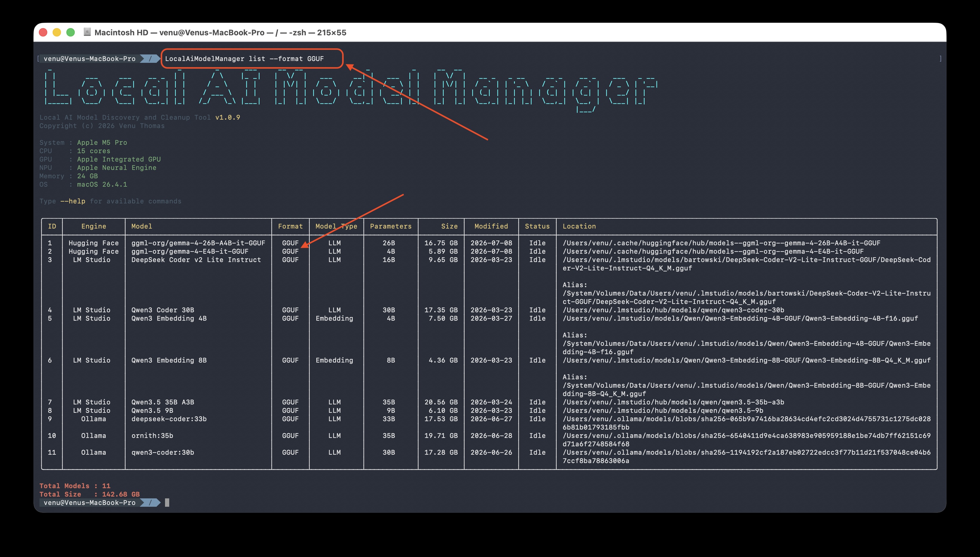Click model 'Qwen3.5 35B A3B'
Image resolution: width=980 pixels, height=557 pixels.
tap(163, 402)
